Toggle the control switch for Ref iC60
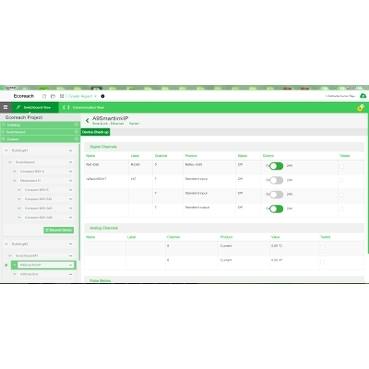This screenshot has height=369, width=369. click(276, 166)
